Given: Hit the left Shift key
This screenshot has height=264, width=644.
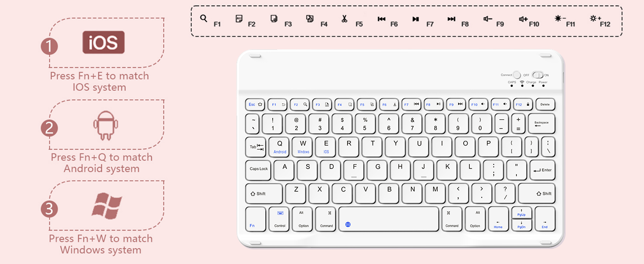Looking at the screenshot, I should tap(264, 193).
